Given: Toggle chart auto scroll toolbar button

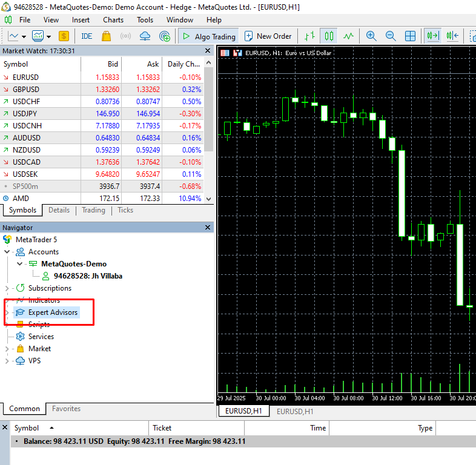Looking at the screenshot, I should tap(432, 36).
